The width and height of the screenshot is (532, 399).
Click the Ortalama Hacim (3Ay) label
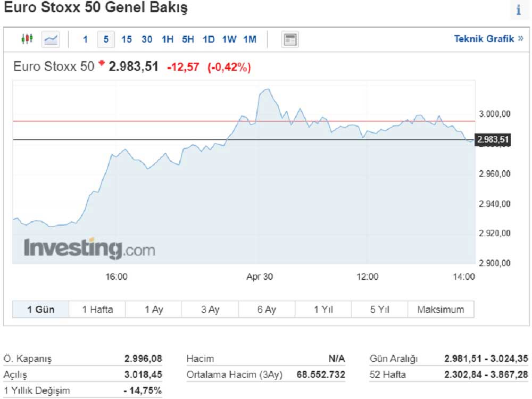235,375
